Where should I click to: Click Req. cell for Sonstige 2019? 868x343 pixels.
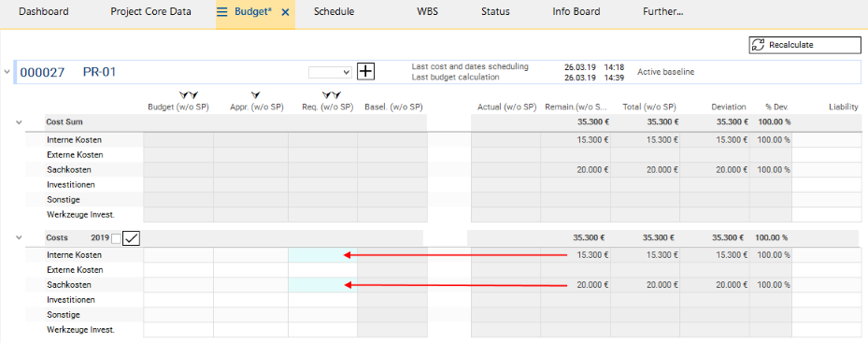(x=322, y=315)
